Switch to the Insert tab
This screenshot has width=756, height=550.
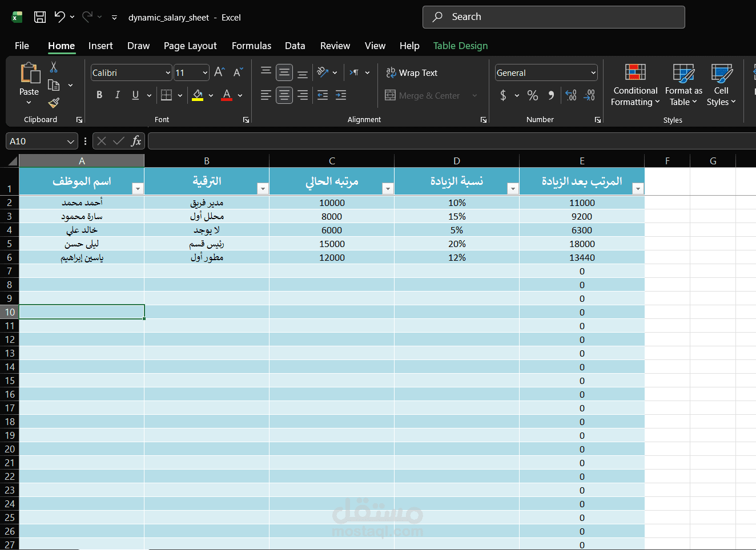100,46
